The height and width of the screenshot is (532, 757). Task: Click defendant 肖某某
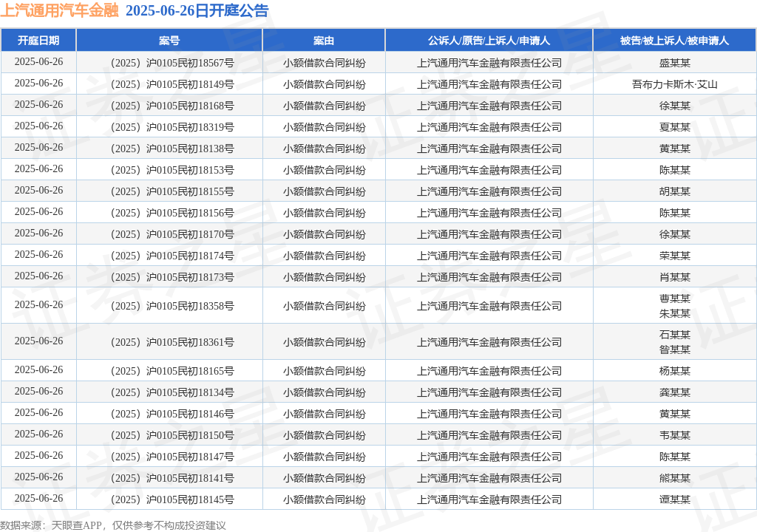coord(675,277)
